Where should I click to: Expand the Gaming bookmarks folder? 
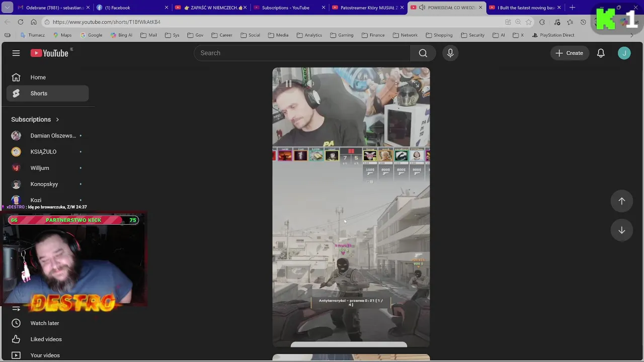(342, 35)
